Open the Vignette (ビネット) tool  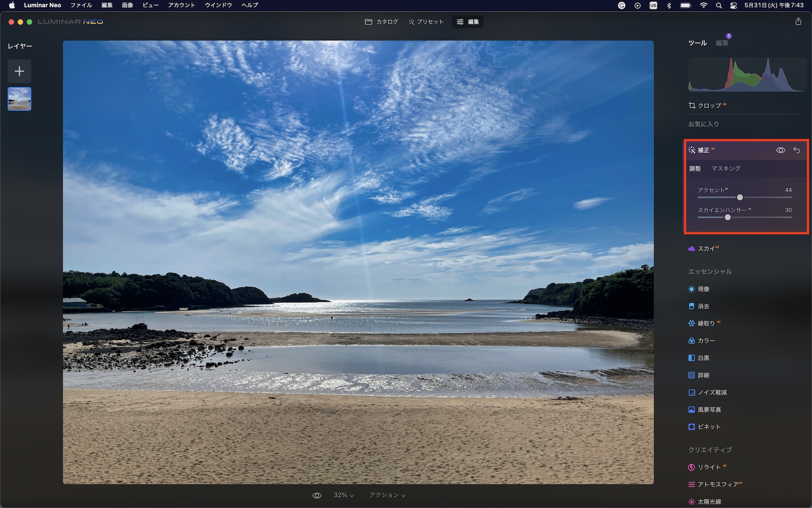click(x=708, y=427)
